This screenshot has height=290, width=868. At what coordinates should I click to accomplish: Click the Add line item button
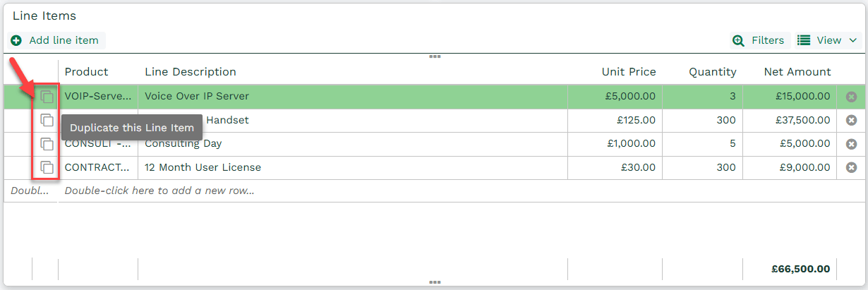pyautogui.click(x=56, y=40)
